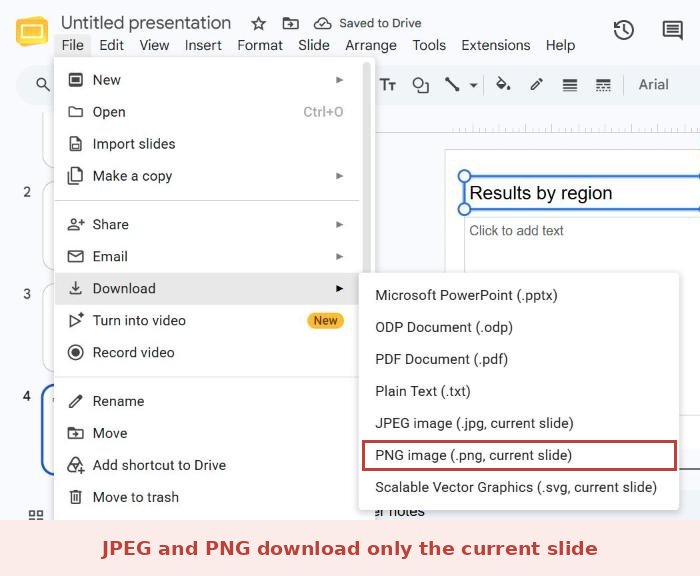This screenshot has width=700, height=576.
Task: Click the search menus magnifier icon
Action: click(x=42, y=84)
